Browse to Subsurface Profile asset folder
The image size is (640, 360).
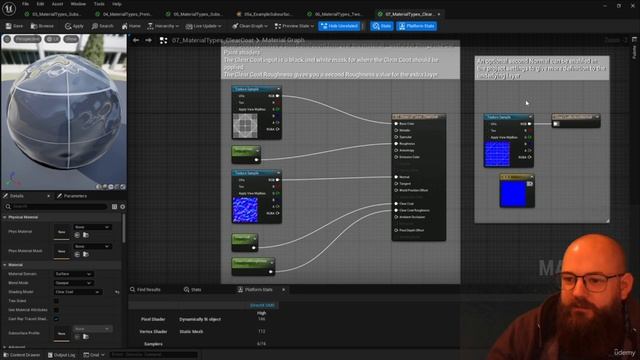coord(86,337)
